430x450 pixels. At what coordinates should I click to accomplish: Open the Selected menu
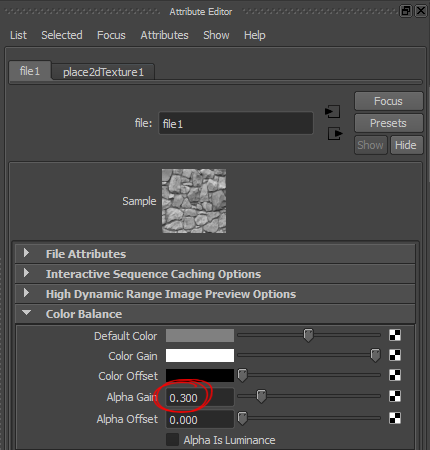tap(62, 35)
